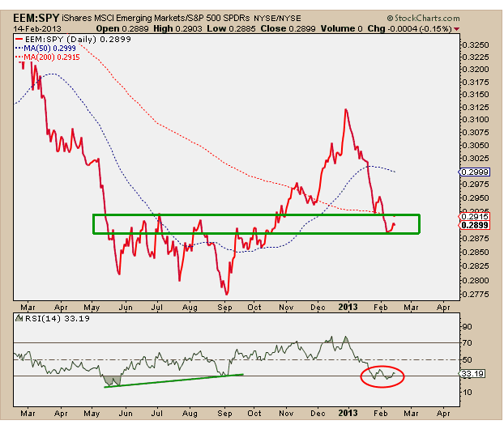This screenshot has width=504, height=429.
Task: Click the 0.2800 price axis label
Action: [x=476, y=280]
